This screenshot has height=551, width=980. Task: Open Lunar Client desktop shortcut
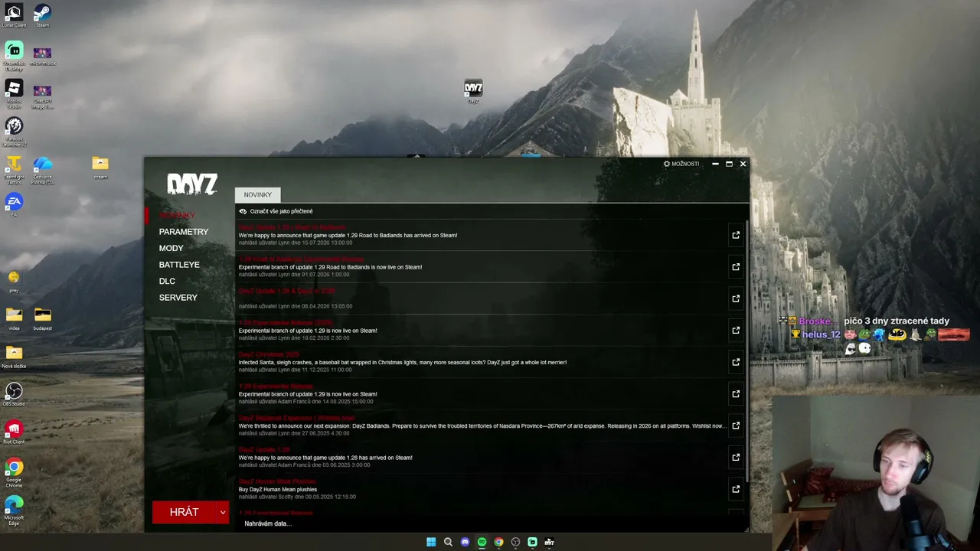pos(14,15)
